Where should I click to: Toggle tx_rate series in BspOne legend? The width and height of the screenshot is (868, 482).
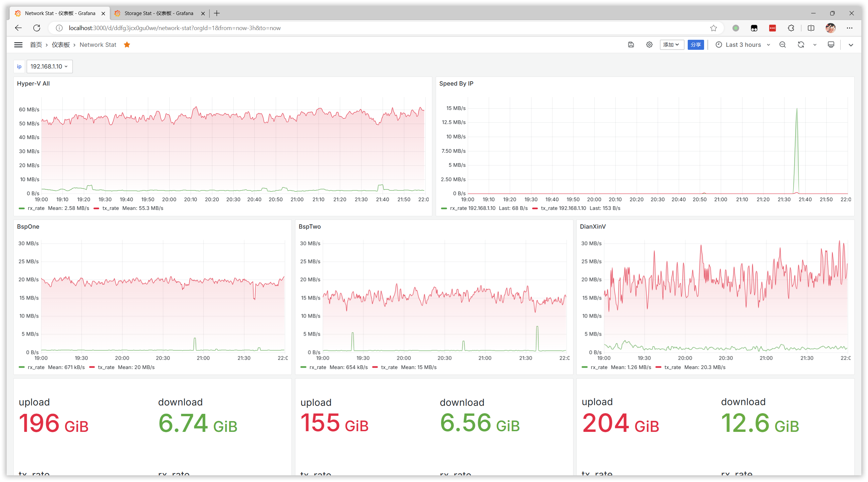pos(106,367)
